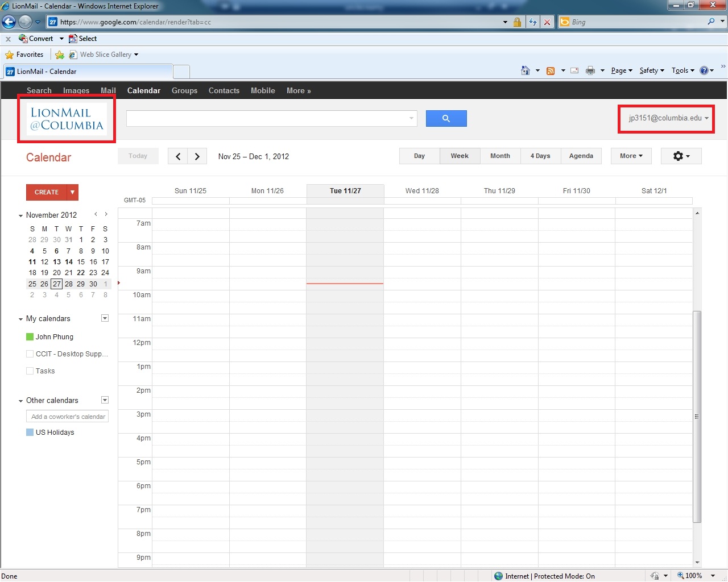Click the browser Forward arrow button

click(25, 22)
